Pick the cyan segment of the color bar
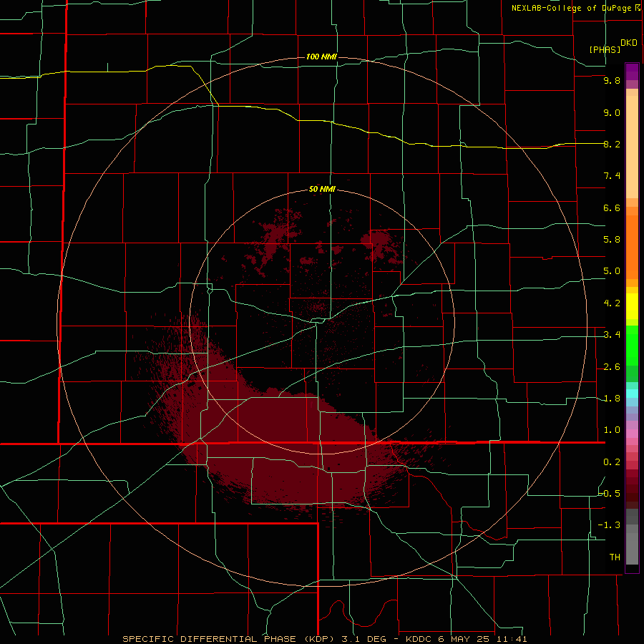 click(x=632, y=394)
